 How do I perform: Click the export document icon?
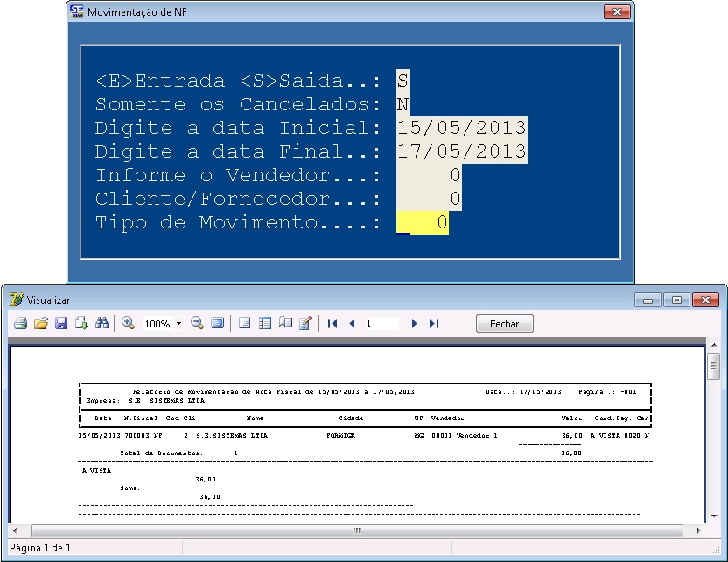click(x=80, y=324)
